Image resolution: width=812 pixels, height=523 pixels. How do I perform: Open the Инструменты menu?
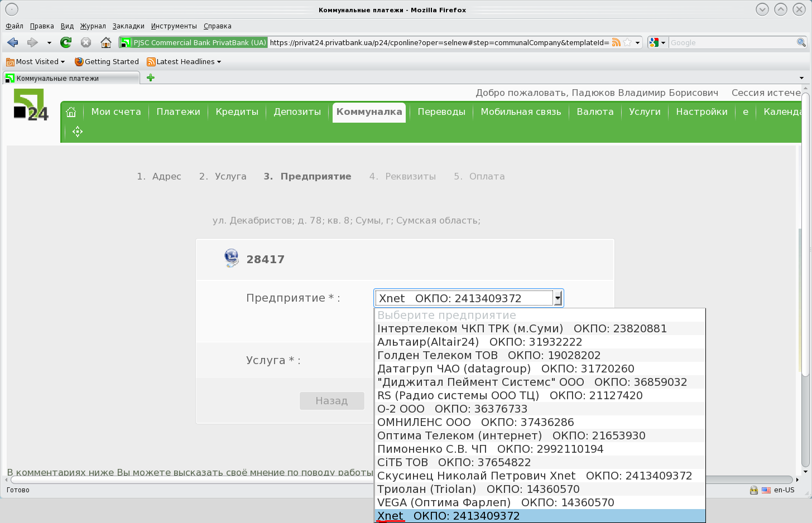pyautogui.click(x=174, y=26)
